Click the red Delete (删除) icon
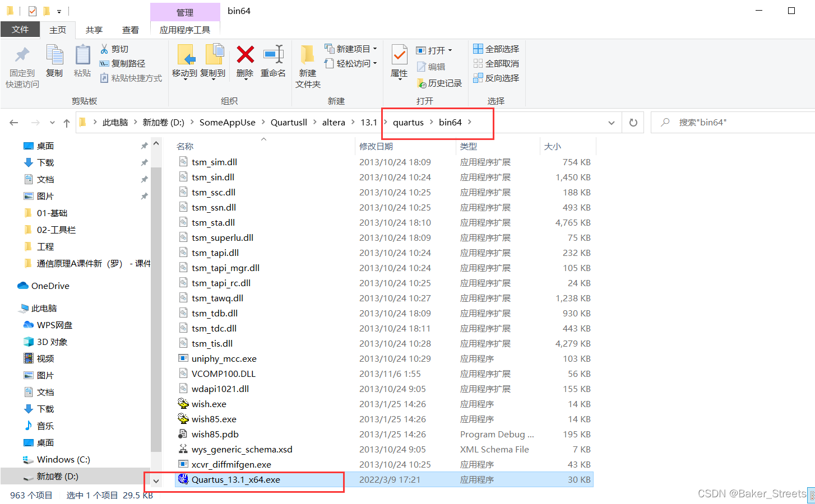Image resolution: width=815 pixels, height=504 pixels. [x=245, y=54]
